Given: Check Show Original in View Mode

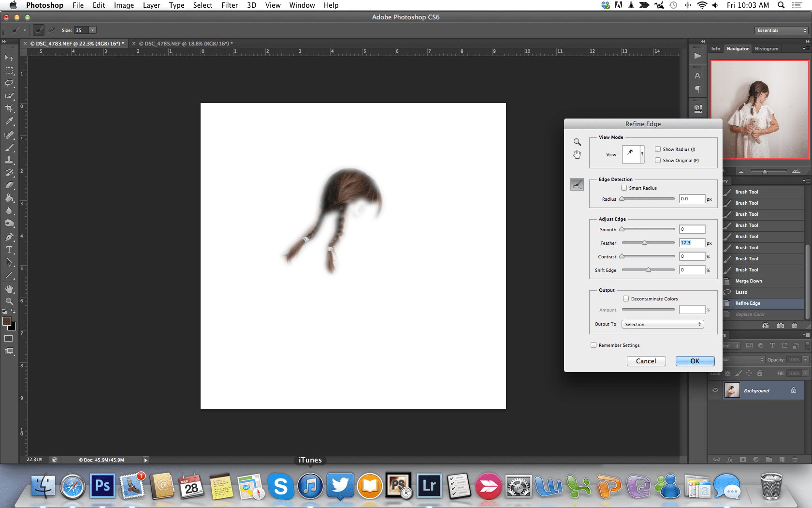Looking at the screenshot, I should click(658, 160).
